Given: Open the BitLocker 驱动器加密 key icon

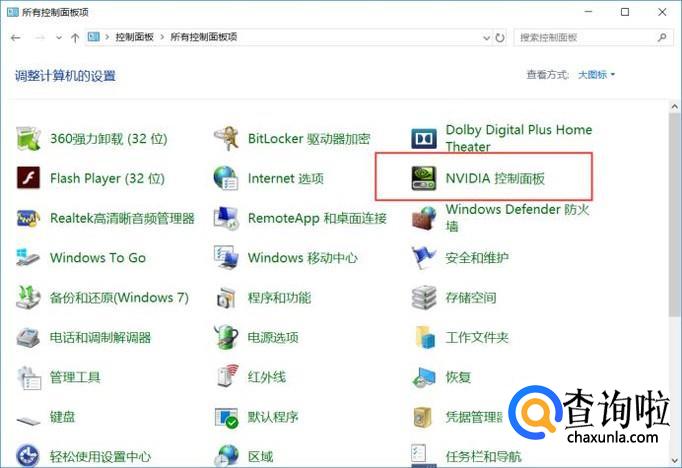Looking at the screenshot, I should coord(226,139).
